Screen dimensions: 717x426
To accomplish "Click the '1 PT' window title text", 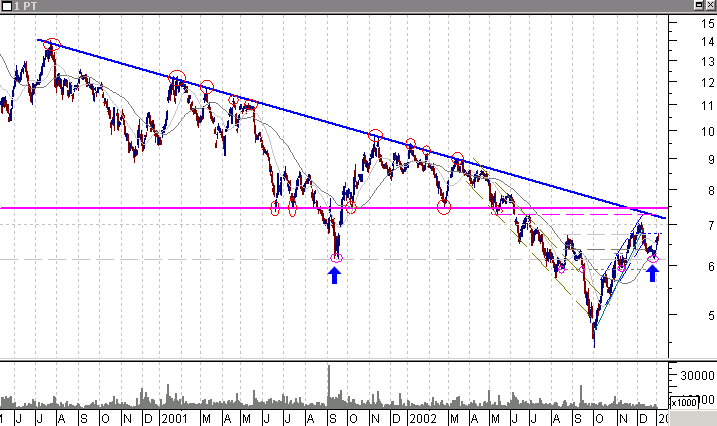I will coord(25,6).
